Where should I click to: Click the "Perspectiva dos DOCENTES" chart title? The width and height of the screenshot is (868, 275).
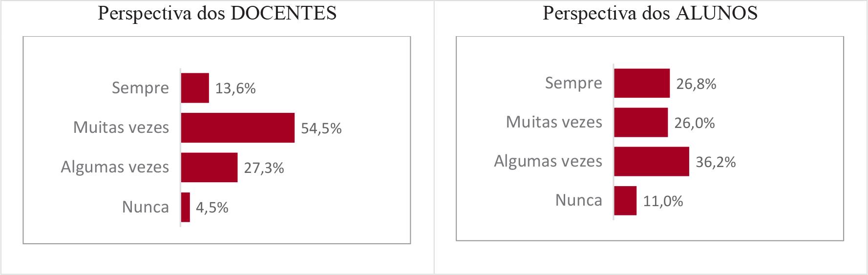tap(217, 13)
